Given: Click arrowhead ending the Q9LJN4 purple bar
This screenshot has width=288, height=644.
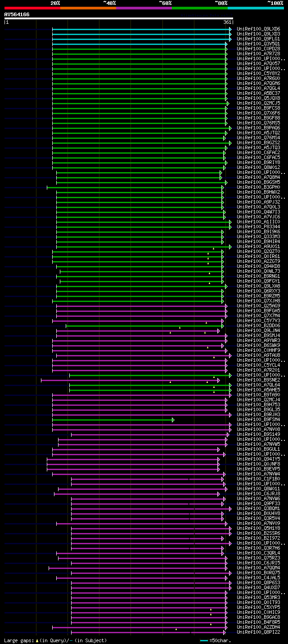Looking at the screenshot, I should click(x=219, y=331).
